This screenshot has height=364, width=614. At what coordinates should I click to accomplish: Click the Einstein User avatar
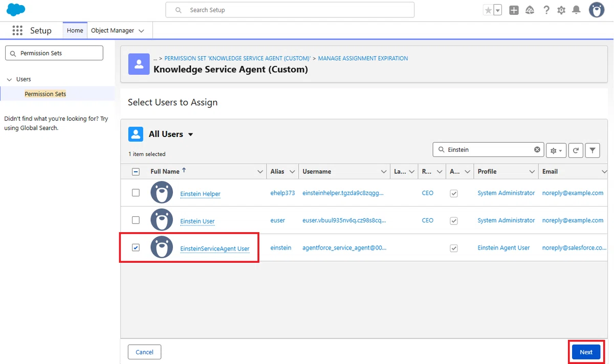(162, 220)
